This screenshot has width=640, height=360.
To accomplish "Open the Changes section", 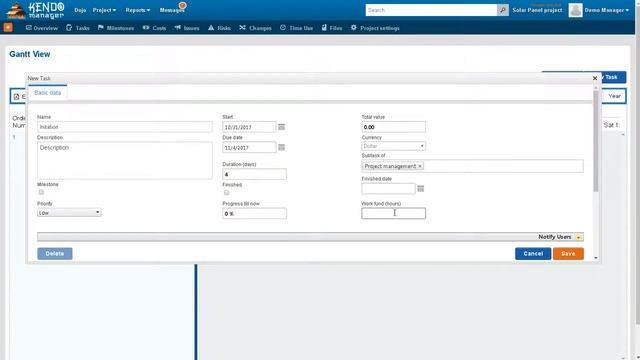I will click(x=255, y=28).
